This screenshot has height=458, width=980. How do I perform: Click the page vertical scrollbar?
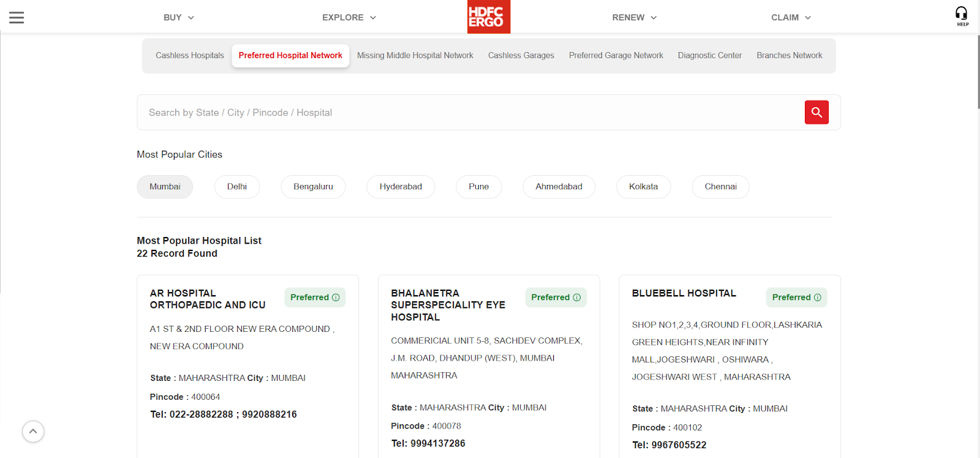coord(978,73)
